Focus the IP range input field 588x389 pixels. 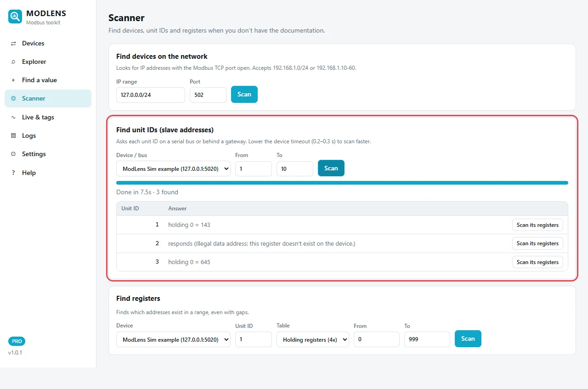pyautogui.click(x=151, y=95)
